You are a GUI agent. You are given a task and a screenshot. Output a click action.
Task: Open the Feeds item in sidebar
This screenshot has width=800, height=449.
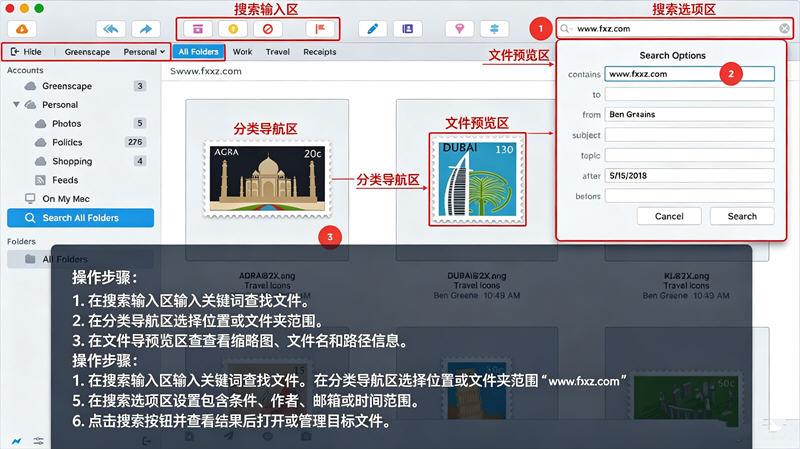[x=81, y=180]
